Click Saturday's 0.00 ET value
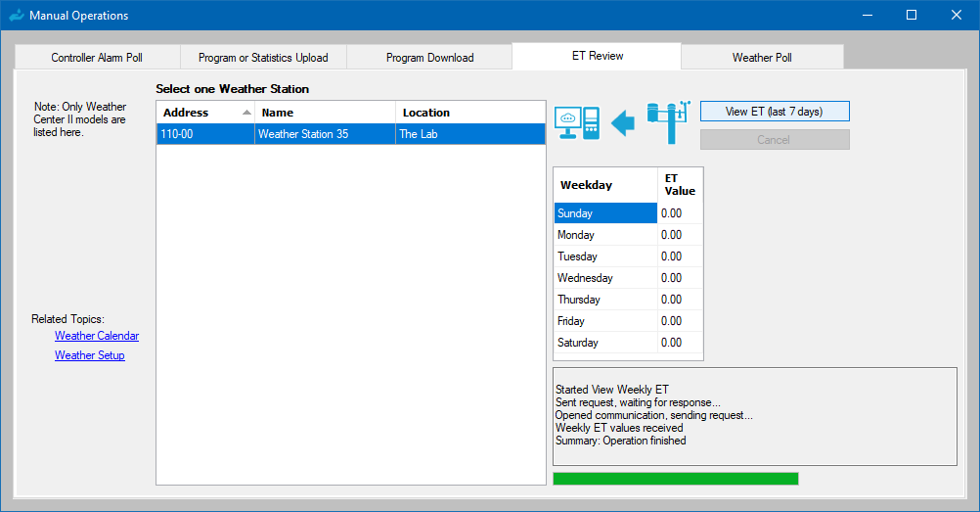Image resolution: width=980 pixels, height=512 pixels. pyautogui.click(x=680, y=343)
